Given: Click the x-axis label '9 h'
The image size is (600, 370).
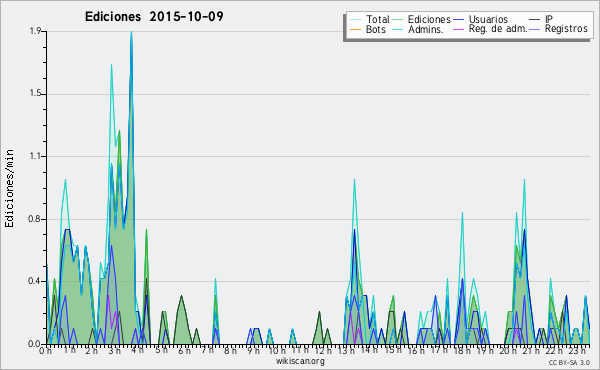Looking at the screenshot, I should (x=253, y=350).
